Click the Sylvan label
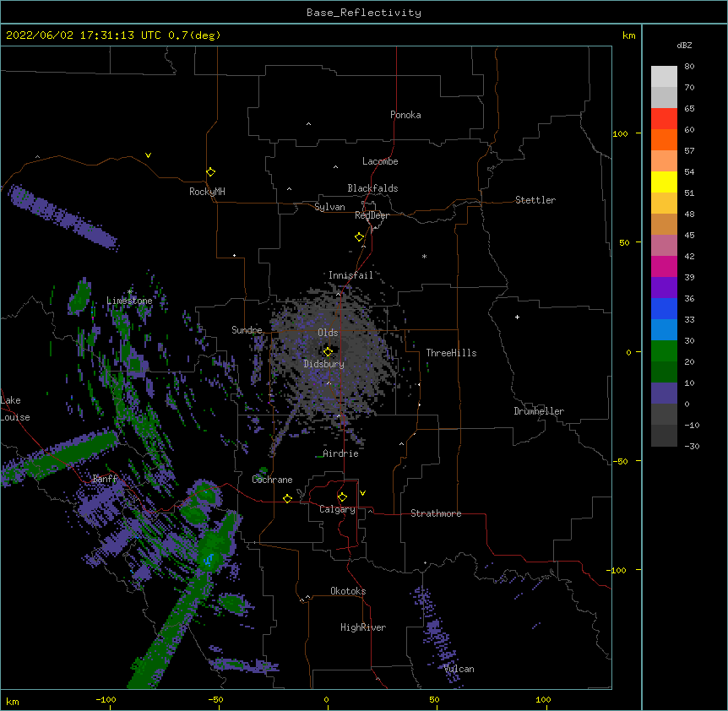The width and height of the screenshot is (728, 711). (329, 207)
